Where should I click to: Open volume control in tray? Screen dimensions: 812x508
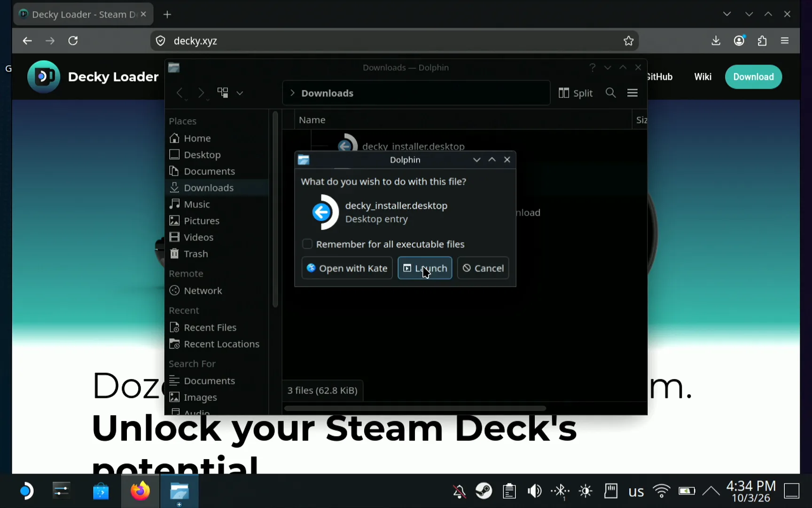tap(534, 491)
